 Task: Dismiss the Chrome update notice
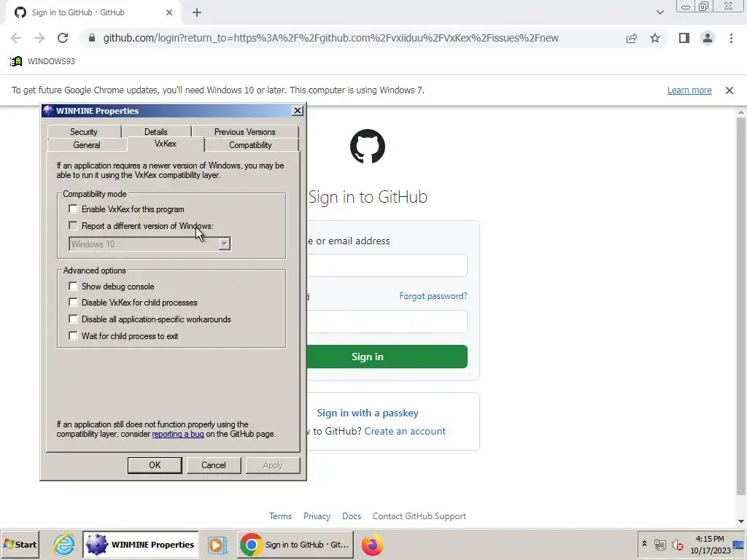(x=729, y=90)
